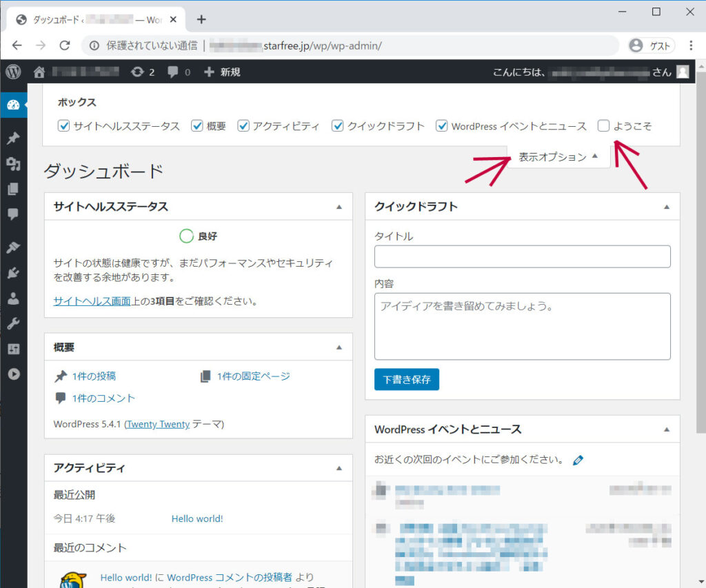The image size is (706, 588).
Task: Uncheck the サイトヘルスステータス box
Action: (64, 126)
